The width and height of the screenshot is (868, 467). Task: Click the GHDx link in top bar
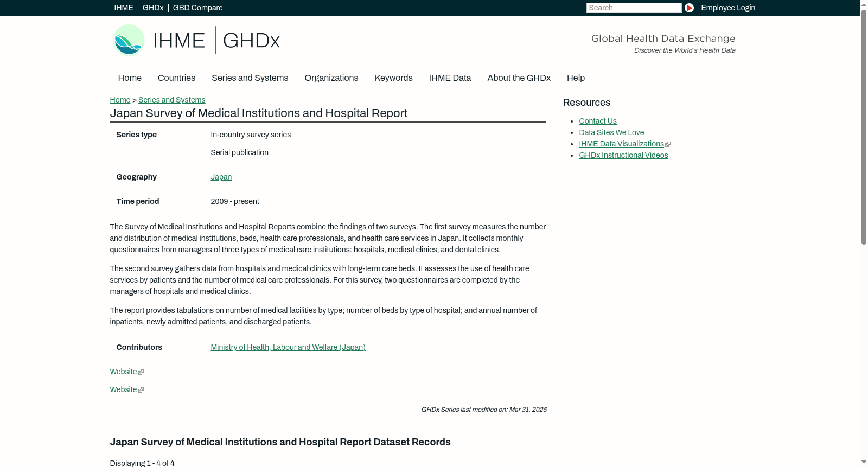153,8
